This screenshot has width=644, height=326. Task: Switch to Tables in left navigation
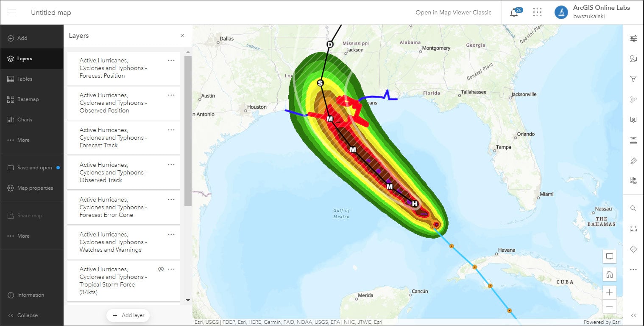tap(25, 79)
